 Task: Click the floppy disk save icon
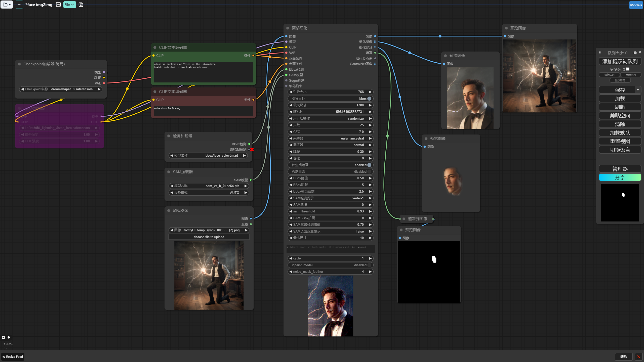(x=81, y=5)
